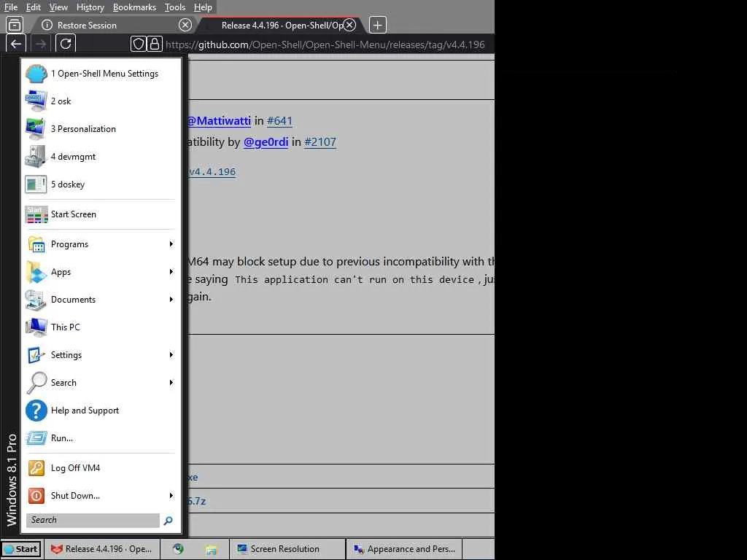The image size is (747, 560).
Task: Click the start menu Search input box
Action: (93, 520)
